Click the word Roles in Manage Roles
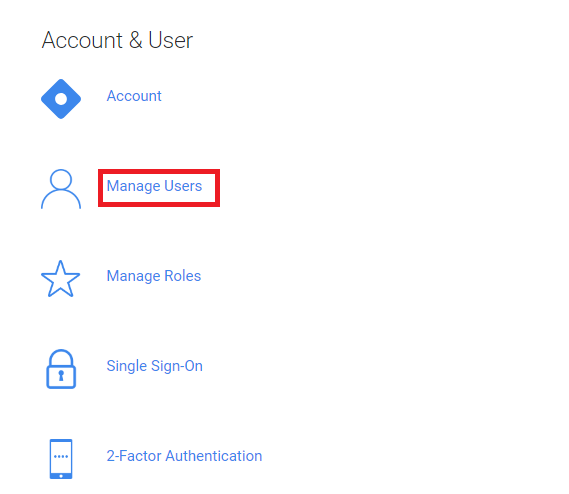569x494 pixels. click(x=183, y=276)
